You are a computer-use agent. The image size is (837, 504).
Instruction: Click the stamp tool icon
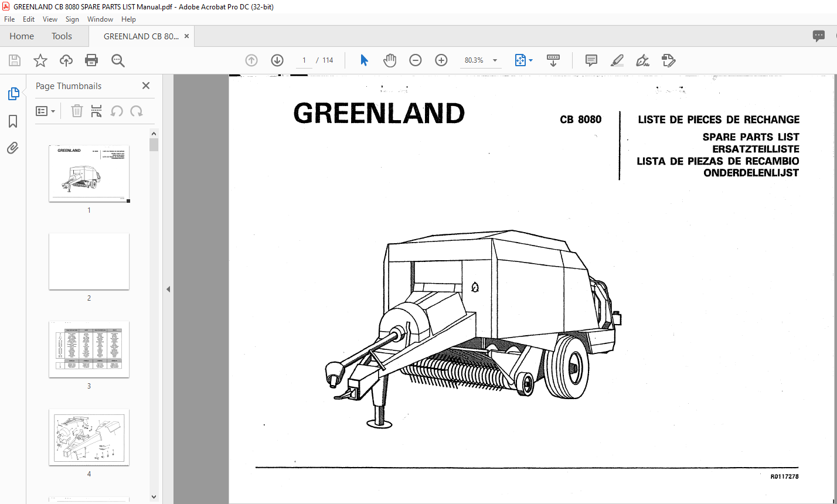click(668, 60)
